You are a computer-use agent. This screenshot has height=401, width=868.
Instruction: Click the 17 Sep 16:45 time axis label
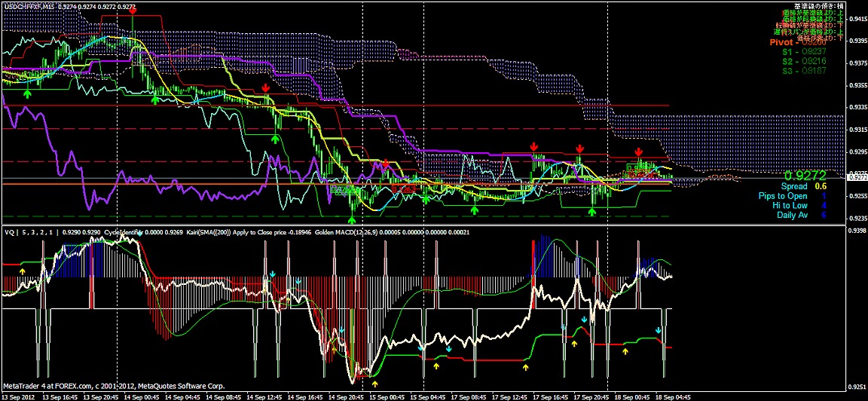(x=552, y=396)
